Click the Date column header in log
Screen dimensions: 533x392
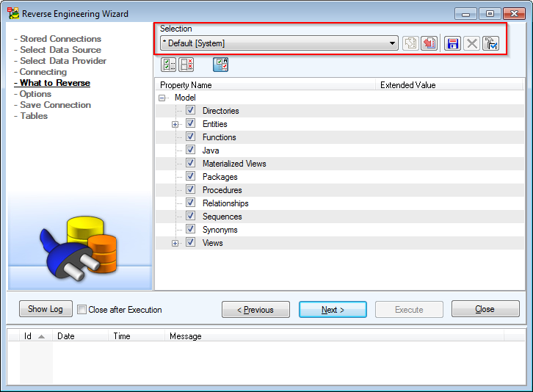coord(80,336)
